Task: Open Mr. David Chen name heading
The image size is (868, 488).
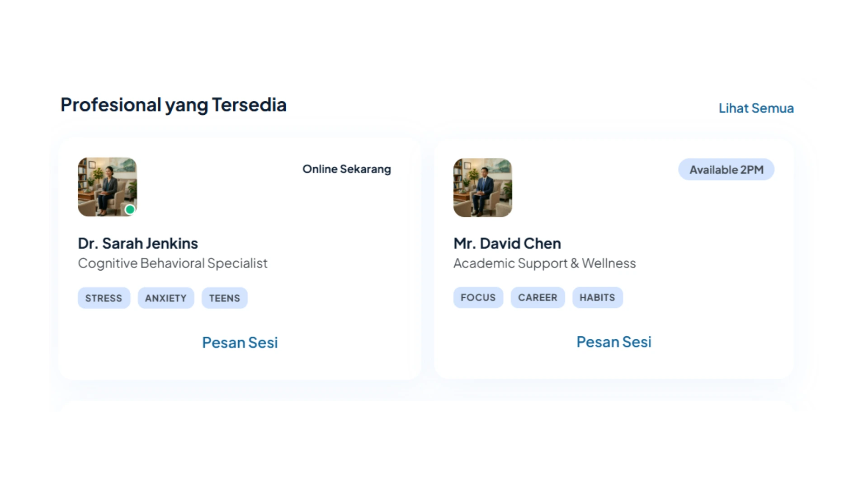Action: click(x=507, y=244)
